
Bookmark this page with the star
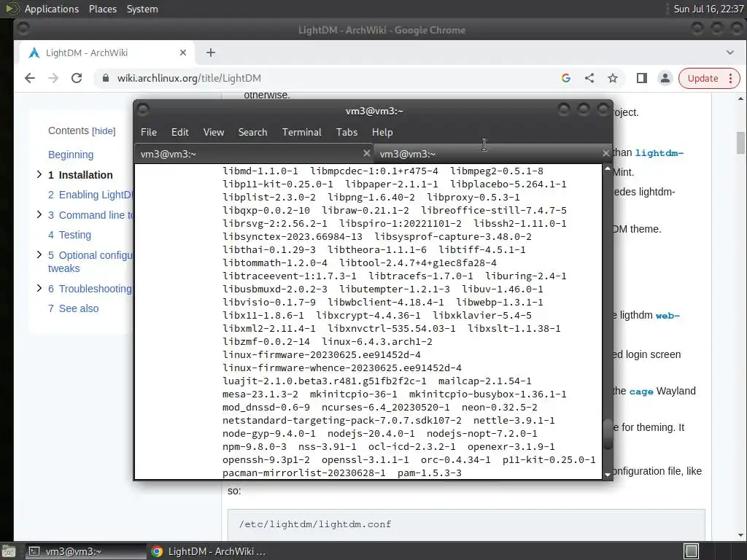(613, 78)
